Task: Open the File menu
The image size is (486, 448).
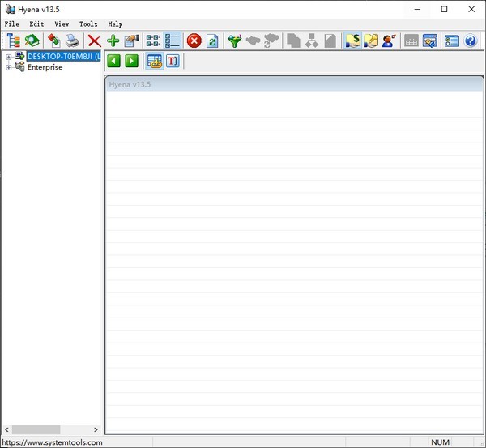Action: pyautogui.click(x=12, y=23)
